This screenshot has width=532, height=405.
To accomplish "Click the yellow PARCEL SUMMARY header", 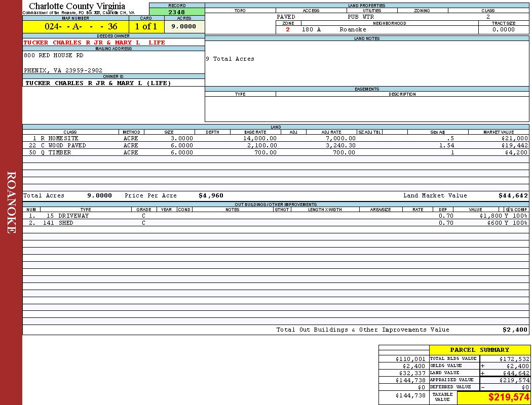I will coord(479,350).
